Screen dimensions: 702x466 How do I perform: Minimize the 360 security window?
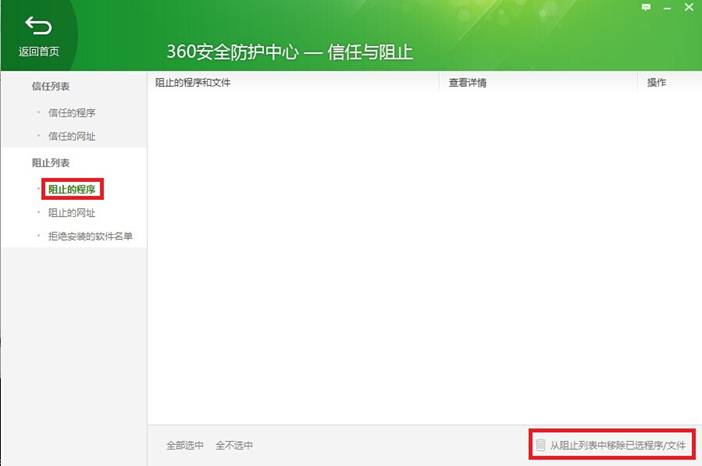pyautogui.click(x=667, y=8)
